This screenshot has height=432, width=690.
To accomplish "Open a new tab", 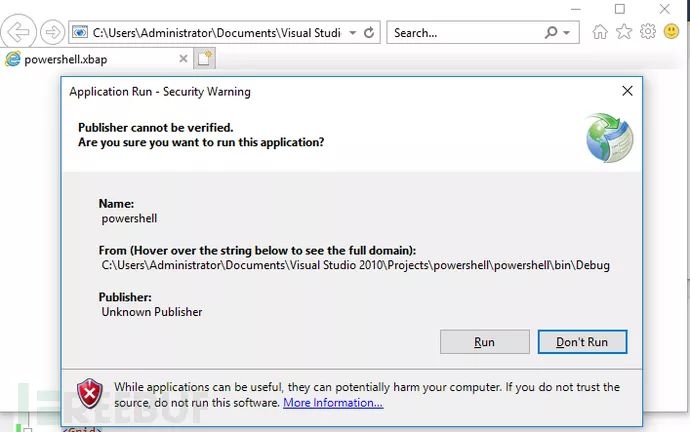I will [204, 59].
